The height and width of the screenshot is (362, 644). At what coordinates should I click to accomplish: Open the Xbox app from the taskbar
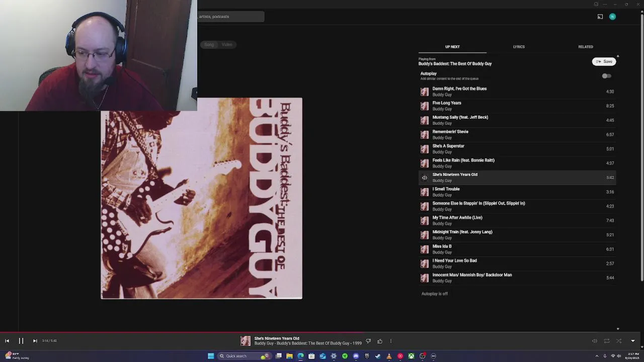[x=411, y=356]
